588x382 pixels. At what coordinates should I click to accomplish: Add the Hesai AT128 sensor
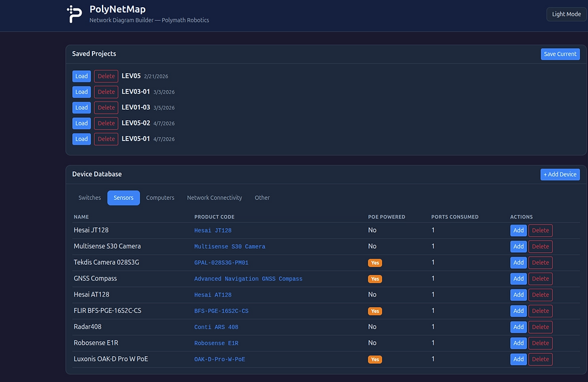pyautogui.click(x=518, y=295)
